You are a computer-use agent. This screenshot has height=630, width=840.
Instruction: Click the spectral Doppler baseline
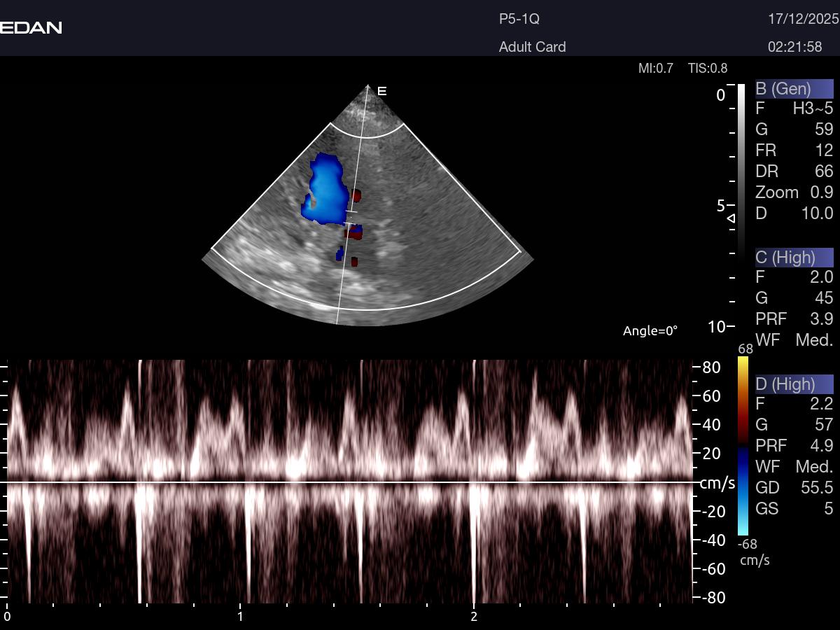click(350, 482)
